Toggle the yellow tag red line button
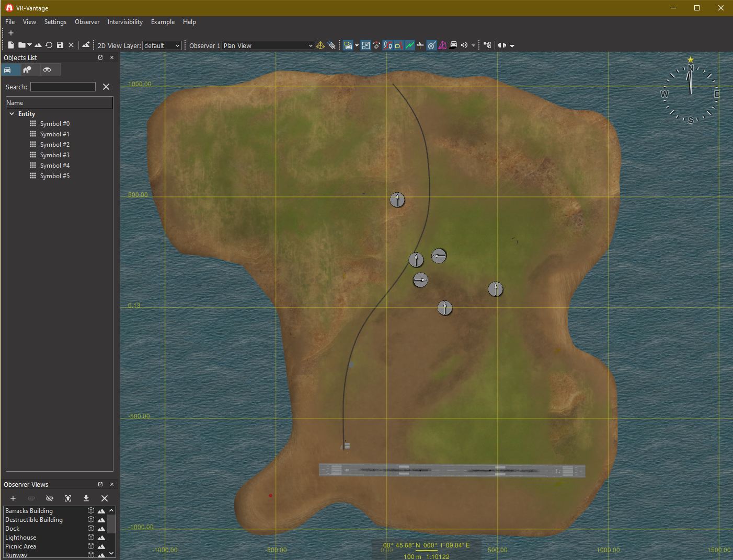 coord(398,45)
